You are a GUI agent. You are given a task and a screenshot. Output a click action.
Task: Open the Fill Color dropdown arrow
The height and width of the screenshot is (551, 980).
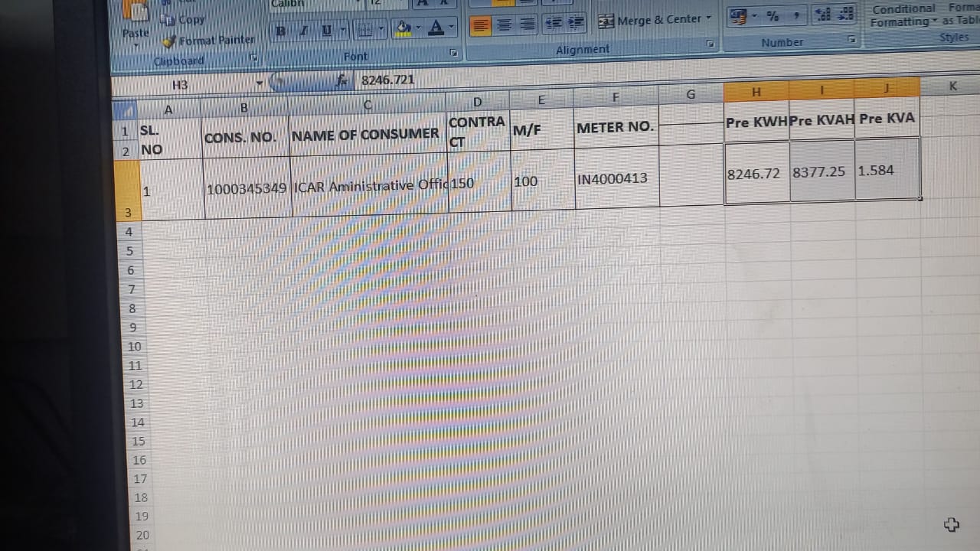click(x=418, y=28)
